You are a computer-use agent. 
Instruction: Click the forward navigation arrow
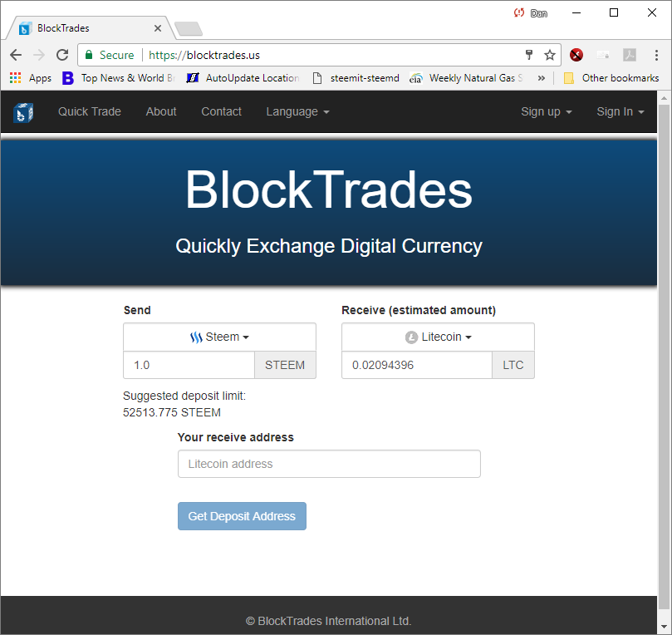tap(39, 55)
